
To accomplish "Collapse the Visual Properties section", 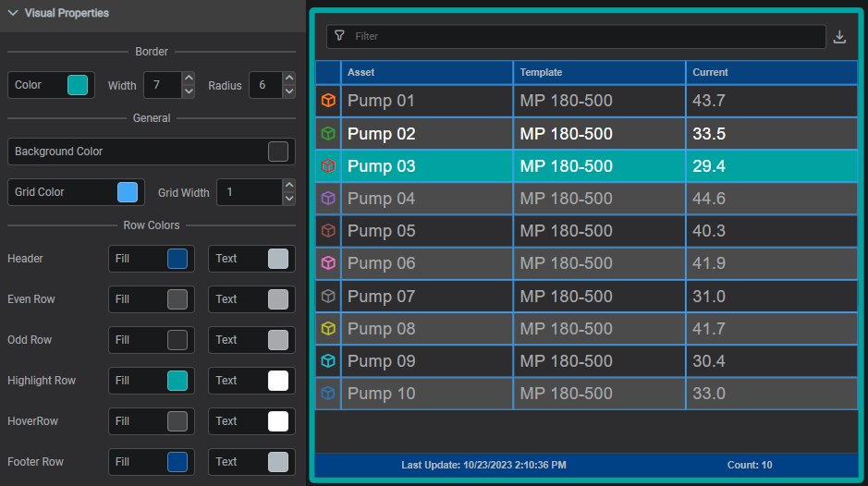I will 13,13.
